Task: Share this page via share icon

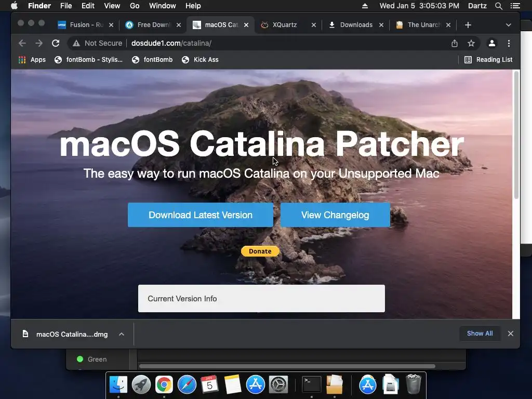Action: coord(454,43)
